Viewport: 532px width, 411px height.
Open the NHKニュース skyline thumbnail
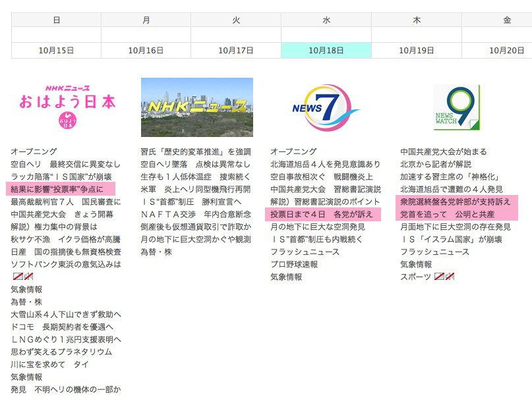(197, 107)
